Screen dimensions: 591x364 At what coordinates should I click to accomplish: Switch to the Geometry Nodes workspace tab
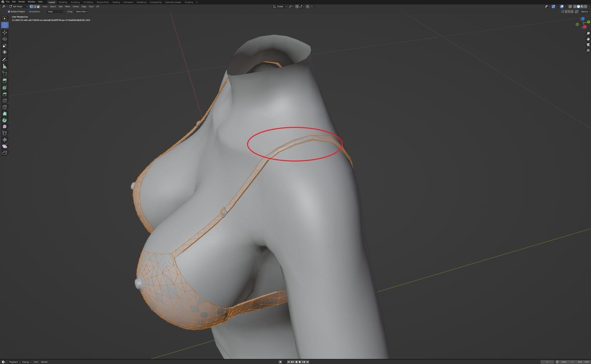coord(173,2)
